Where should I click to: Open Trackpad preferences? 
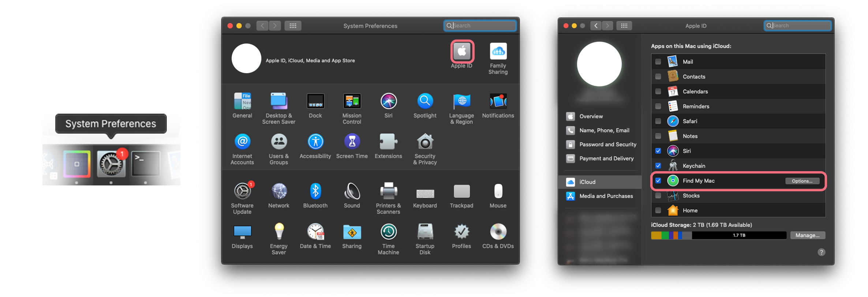pyautogui.click(x=462, y=191)
